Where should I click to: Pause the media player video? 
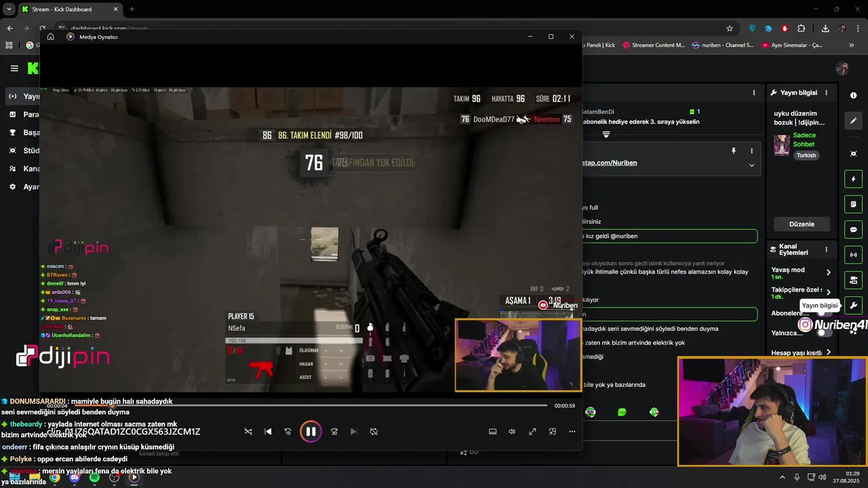tap(311, 432)
